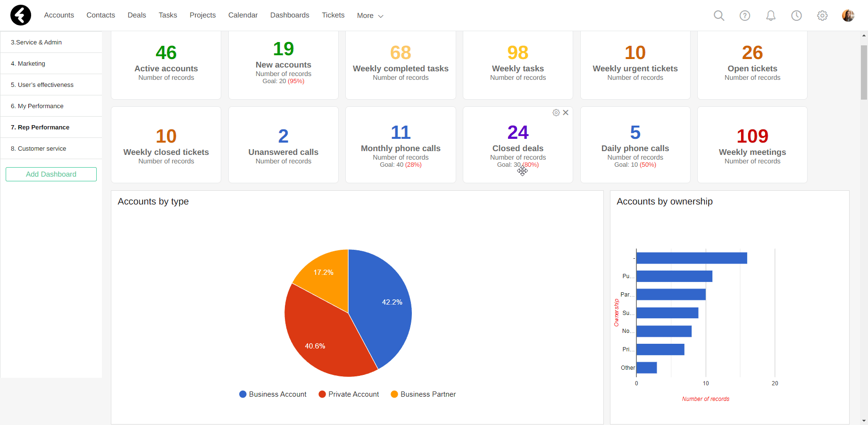
Task: Select 4. Marketing dashboard
Action: pyautogui.click(x=51, y=63)
